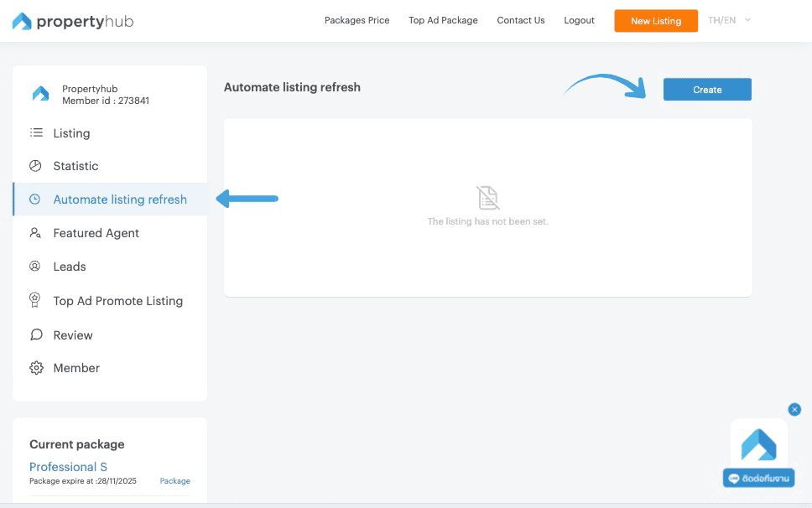Open the Leads icon in sidebar
Viewport: 812px width, 508px height.
[34, 266]
